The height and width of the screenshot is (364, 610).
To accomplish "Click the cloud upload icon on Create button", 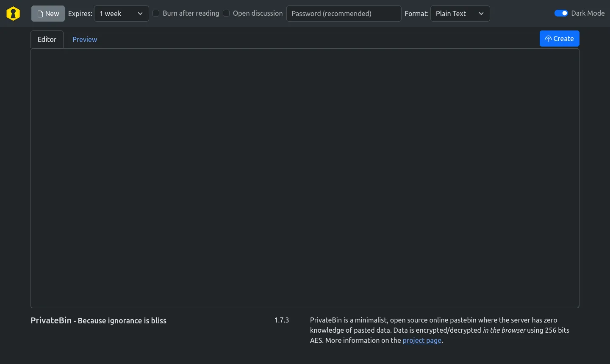I will (549, 38).
